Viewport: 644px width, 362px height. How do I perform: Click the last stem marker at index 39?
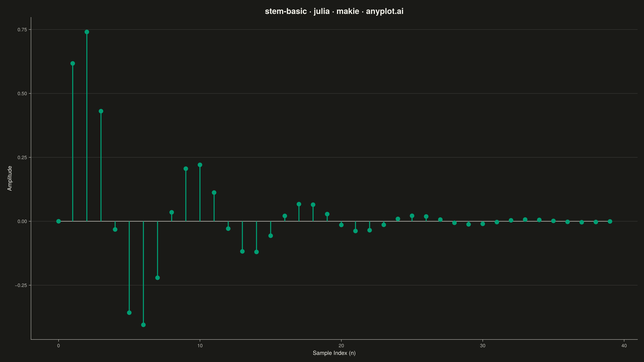click(x=610, y=221)
